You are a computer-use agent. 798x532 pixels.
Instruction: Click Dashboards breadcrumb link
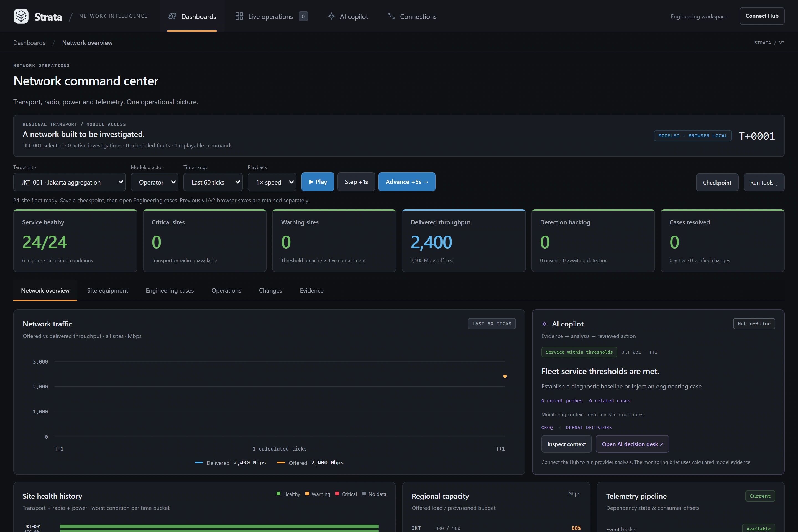(29, 43)
